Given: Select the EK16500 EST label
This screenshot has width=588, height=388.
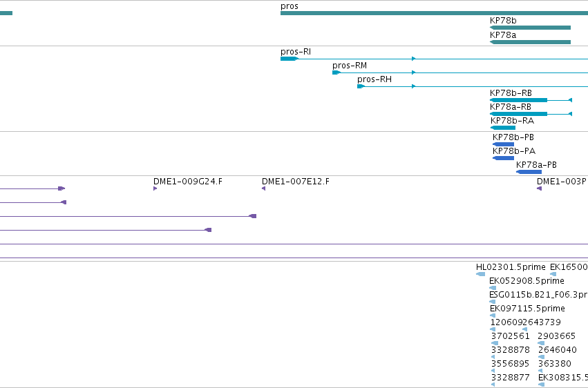Looking at the screenshot, I should [569, 267].
